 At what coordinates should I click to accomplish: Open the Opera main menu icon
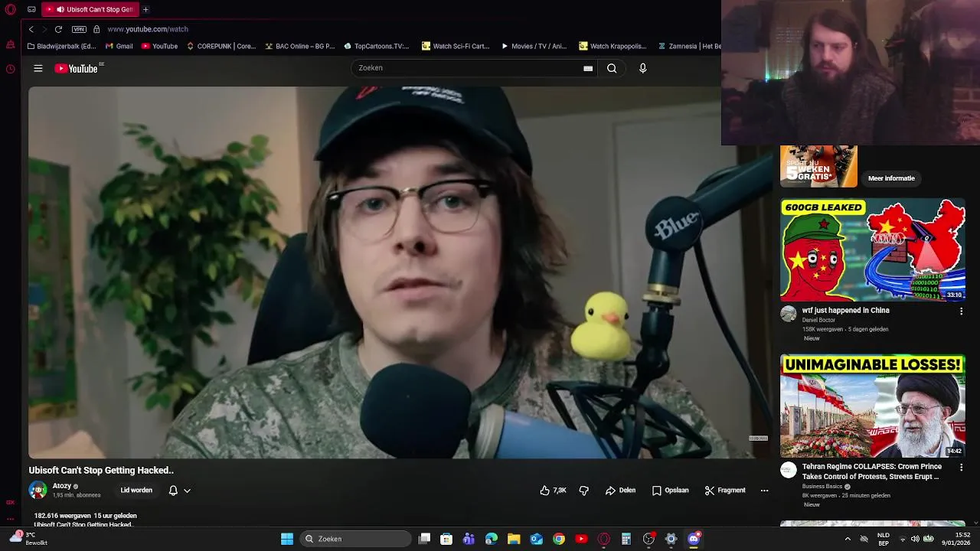point(10,10)
